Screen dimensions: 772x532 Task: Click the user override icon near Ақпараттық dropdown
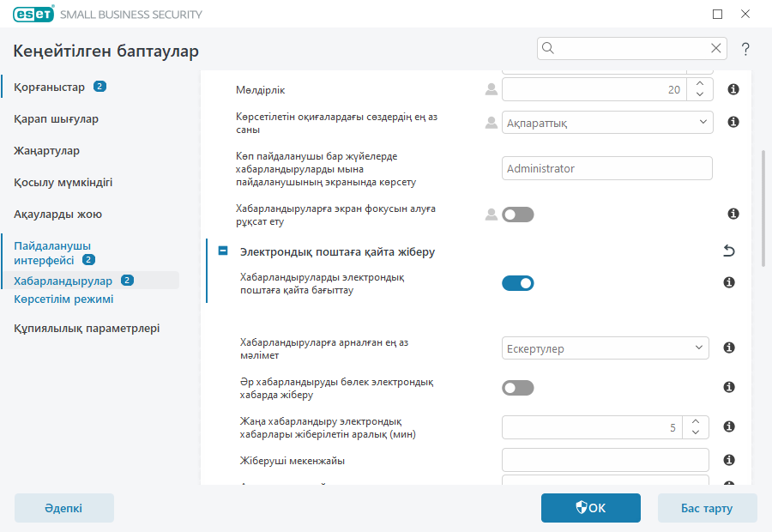491,123
